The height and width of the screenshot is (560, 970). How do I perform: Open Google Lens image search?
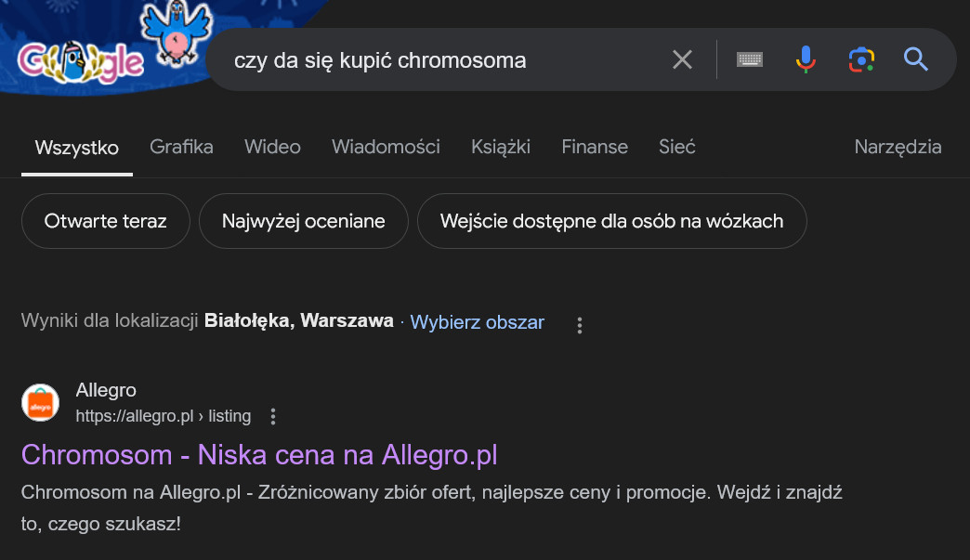click(861, 60)
